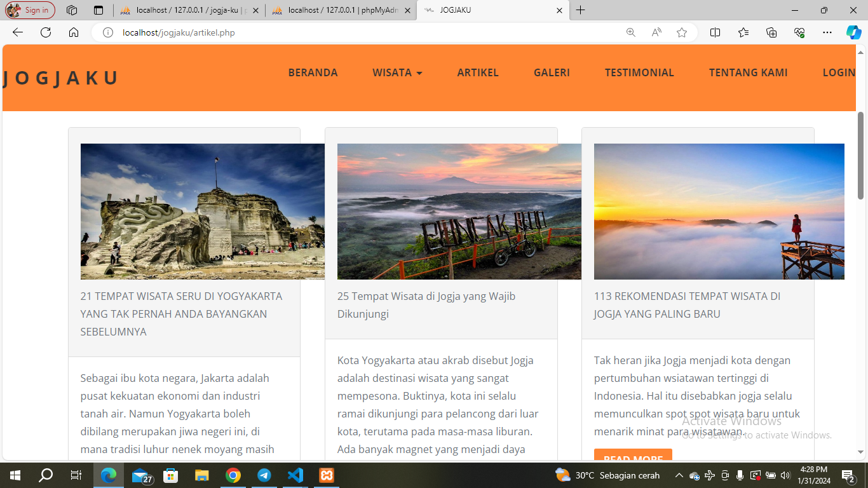Click the 'Kota Yogyakarta atau akrab' paragraph
Image resolution: width=868 pixels, height=488 pixels.
coord(438,405)
